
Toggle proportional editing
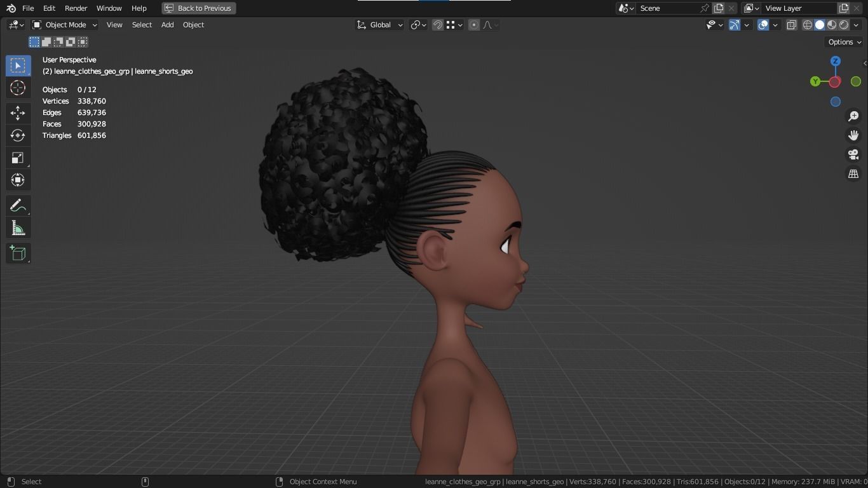(474, 25)
